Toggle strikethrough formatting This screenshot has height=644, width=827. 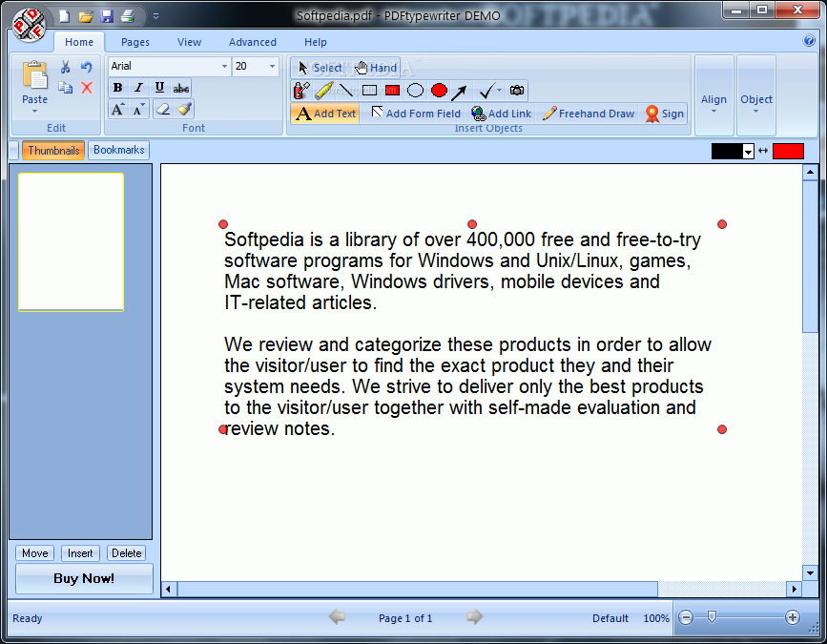pyautogui.click(x=181, y=88)
